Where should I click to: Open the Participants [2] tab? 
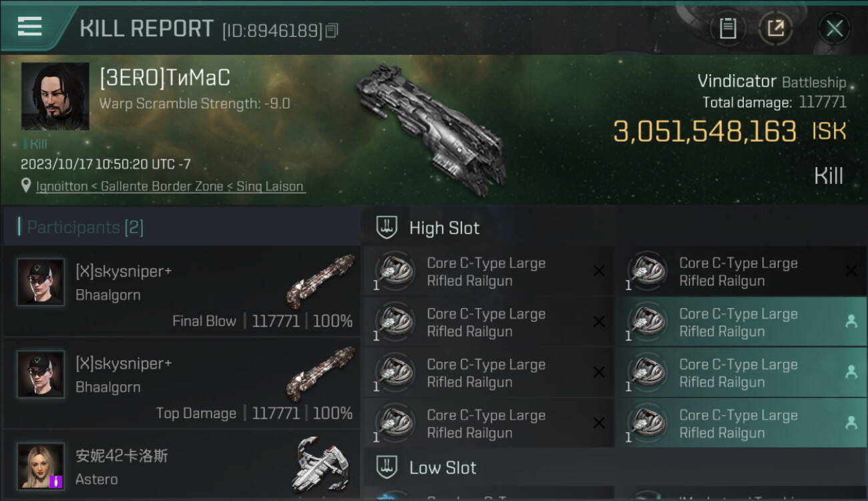coord(80,227)
